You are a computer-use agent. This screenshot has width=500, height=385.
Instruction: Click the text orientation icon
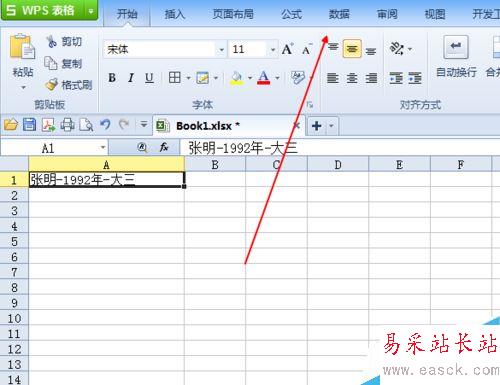pyautogui.click(x=397, y=49)
